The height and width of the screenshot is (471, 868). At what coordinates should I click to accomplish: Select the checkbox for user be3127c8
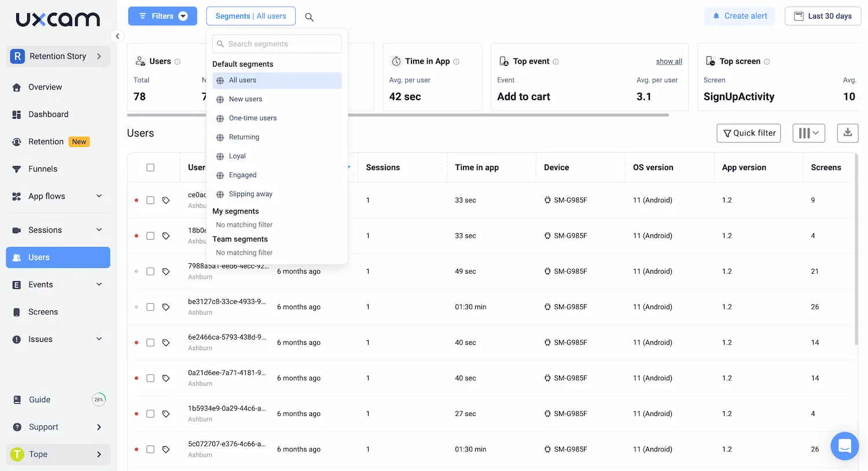pos(150,307)
